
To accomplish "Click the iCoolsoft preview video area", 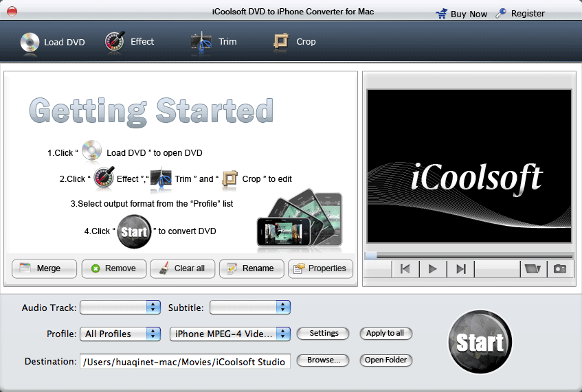I will pos(469,166).
